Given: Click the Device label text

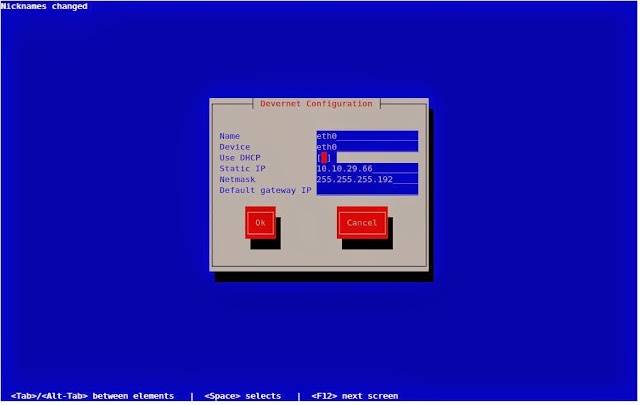Looking at the screenshot, I should tap(235, 147).
